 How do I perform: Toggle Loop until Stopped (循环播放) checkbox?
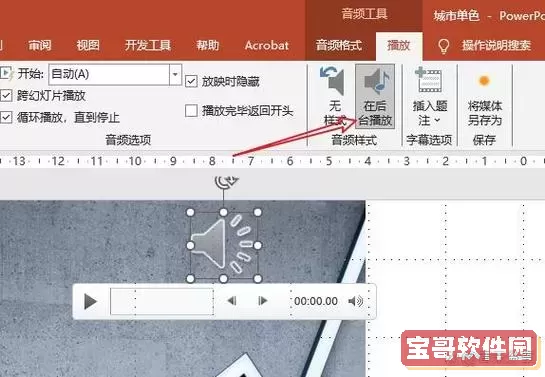(x=6, y=117)
